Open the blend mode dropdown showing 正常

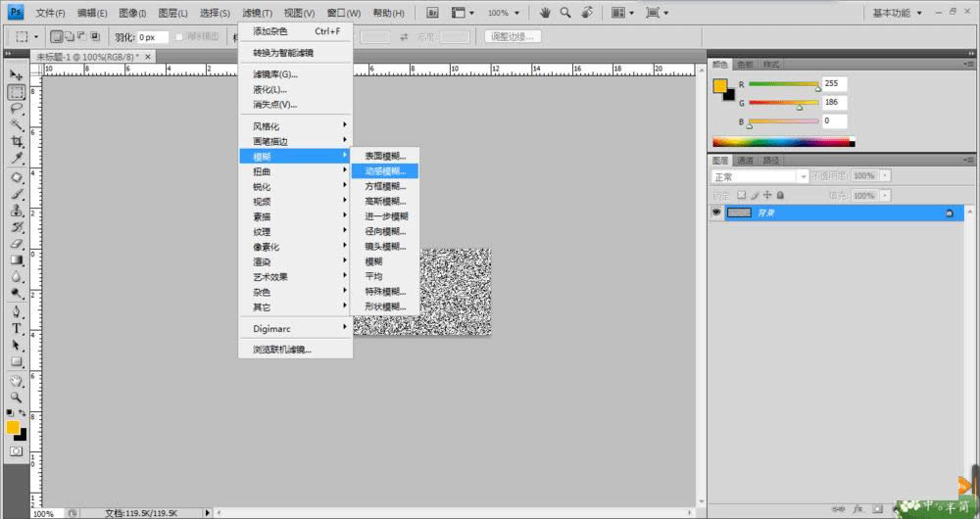pyautogui.click(x=759, y=176)
